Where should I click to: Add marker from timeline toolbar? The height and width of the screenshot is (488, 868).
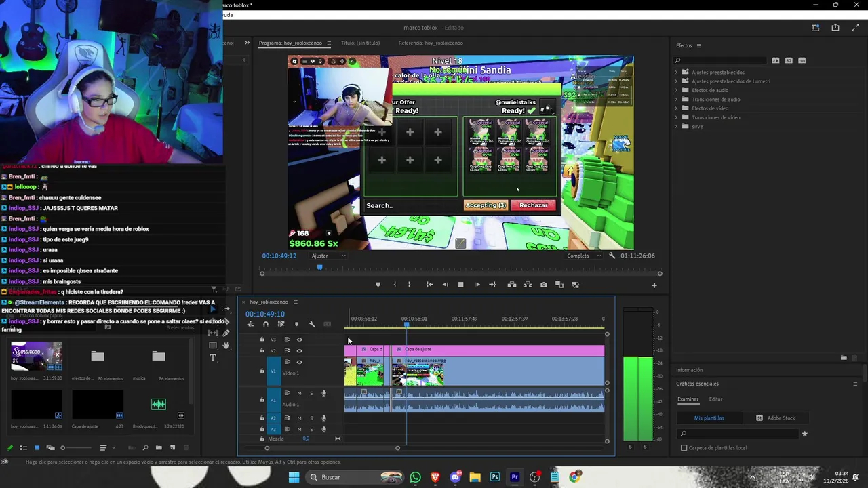[x=296, y=324]
